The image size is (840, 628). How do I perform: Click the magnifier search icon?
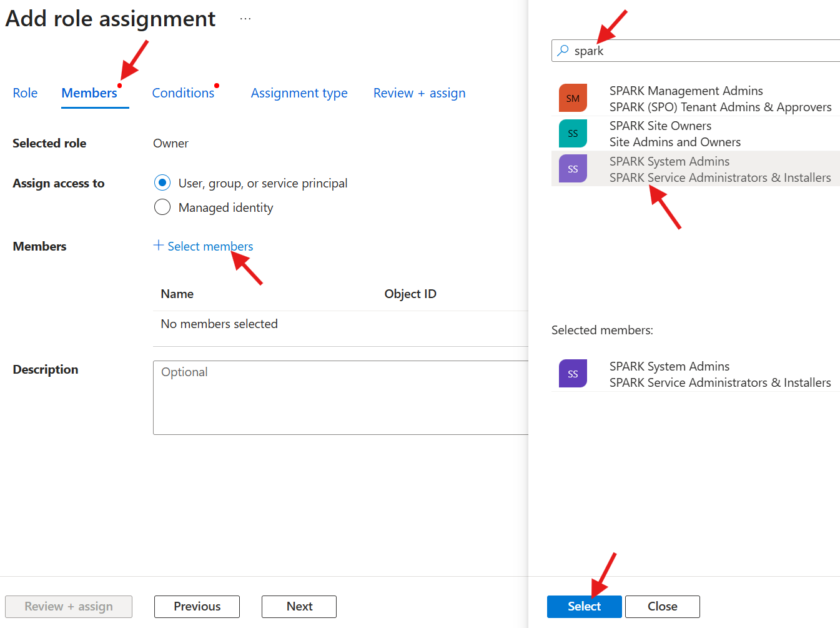click(563, 51)
